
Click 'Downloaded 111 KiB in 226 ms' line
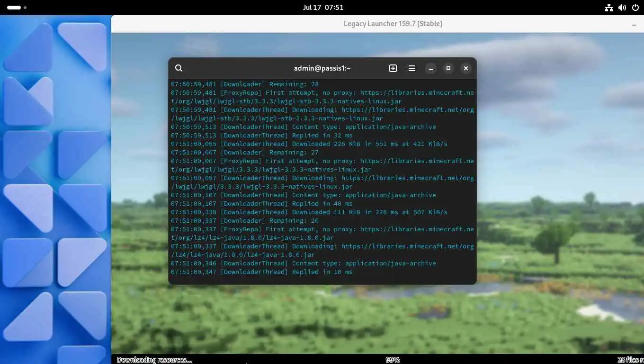pyautogui.click(x=309, y=212)
